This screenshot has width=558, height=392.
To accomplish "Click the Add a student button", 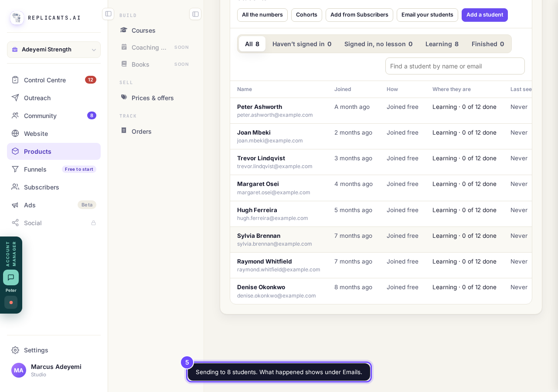I will coord(485,15).
